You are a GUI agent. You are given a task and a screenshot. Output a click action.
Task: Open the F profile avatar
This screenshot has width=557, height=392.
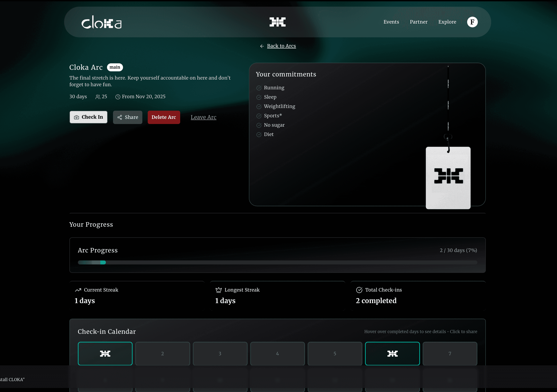point(472,22)
